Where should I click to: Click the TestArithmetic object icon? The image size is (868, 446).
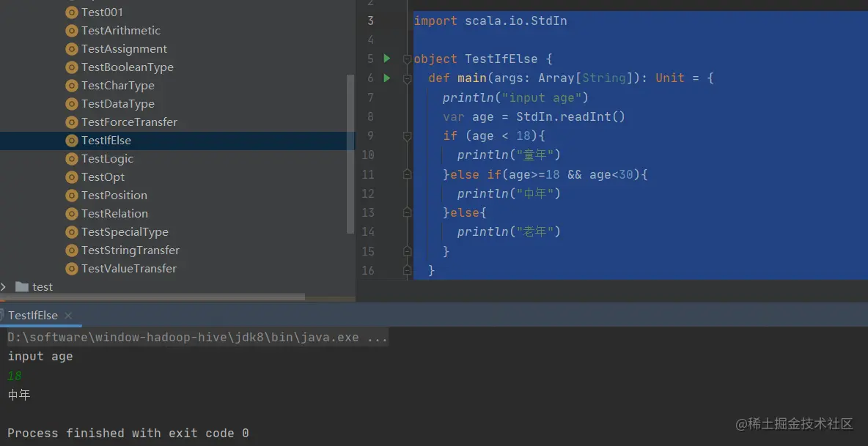(71, 31)
